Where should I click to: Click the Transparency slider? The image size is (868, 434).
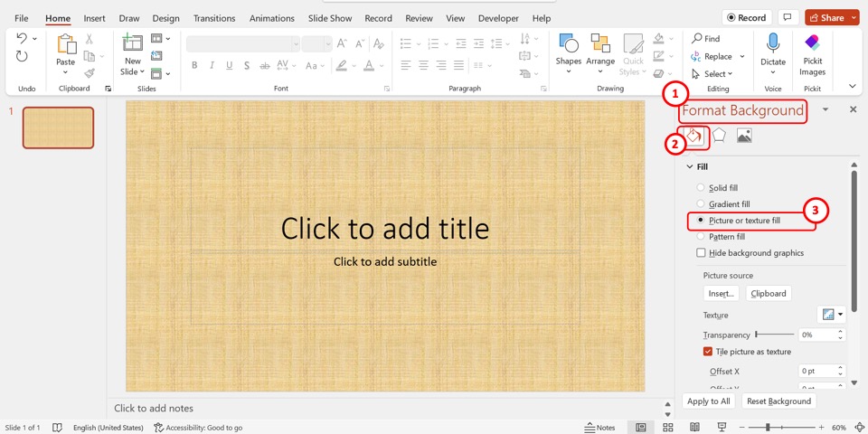coord(775,335)
